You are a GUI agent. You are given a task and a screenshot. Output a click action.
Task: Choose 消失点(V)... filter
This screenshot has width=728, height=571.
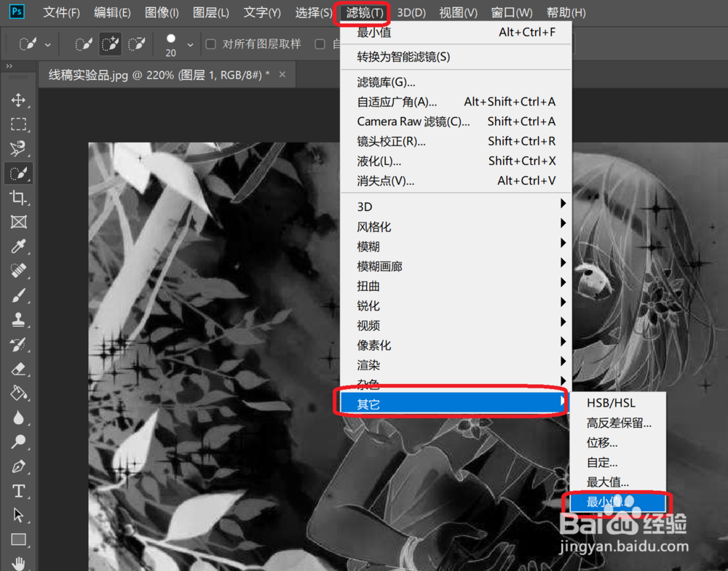coord(456,180)
